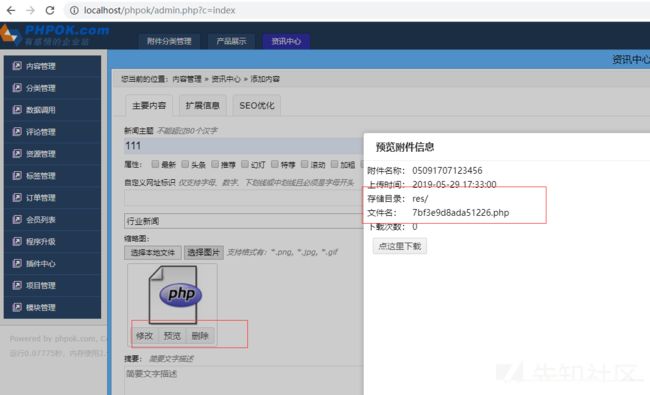Open the 附件分类管理 top tab

point(169,41)
